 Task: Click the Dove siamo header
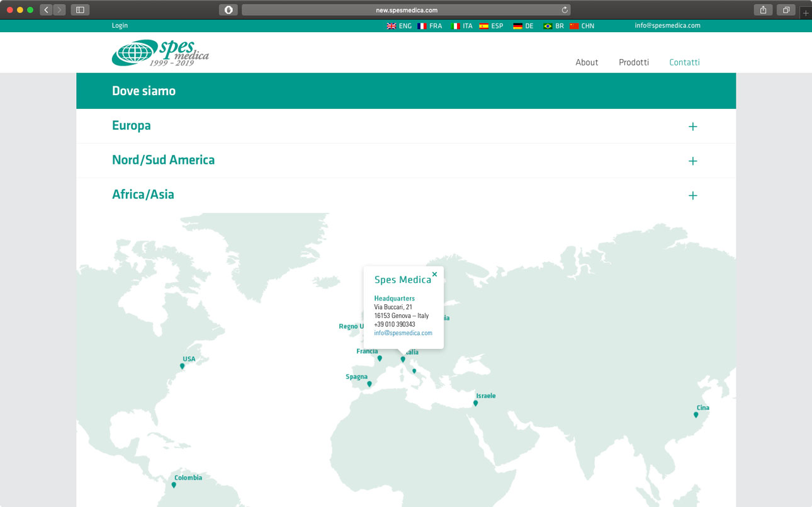(x=144, y=91)
